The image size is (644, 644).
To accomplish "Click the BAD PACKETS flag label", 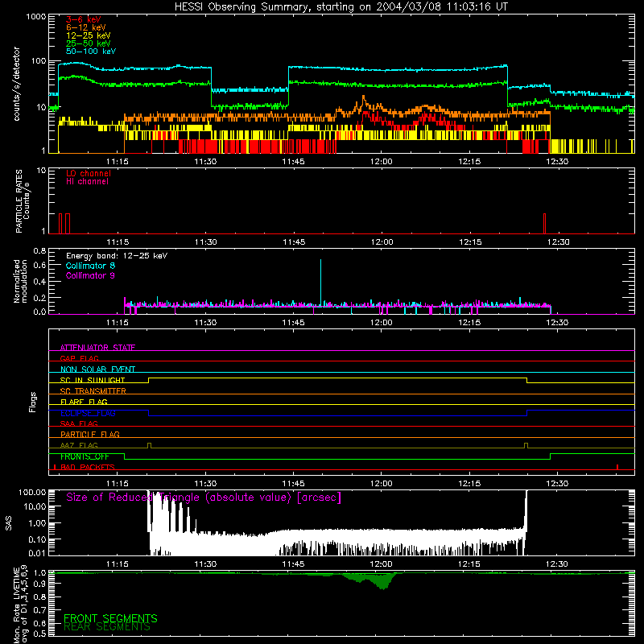I will pos(88,467).
